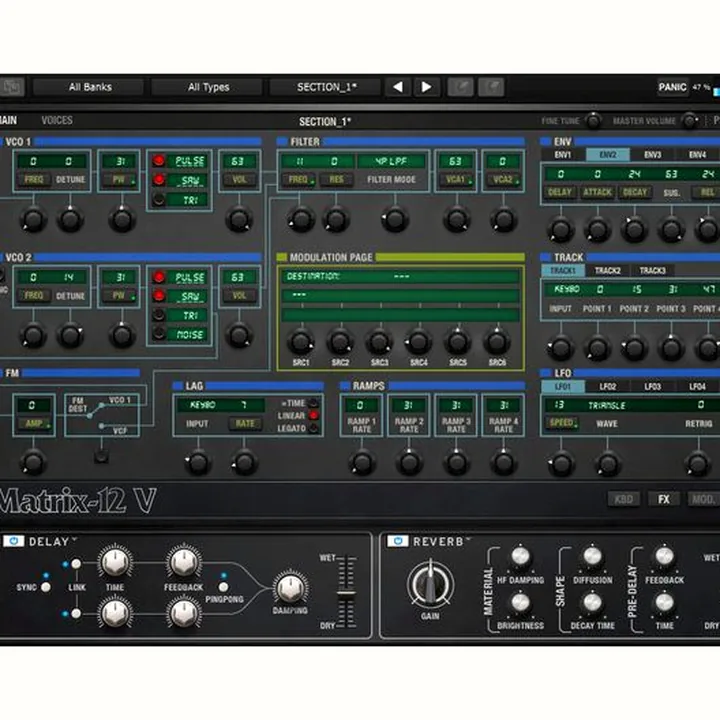The height and width of the screenshot is (720, 720).
Task: Open the LFO TRIANGLE wave selector
Action: point(607,405)
